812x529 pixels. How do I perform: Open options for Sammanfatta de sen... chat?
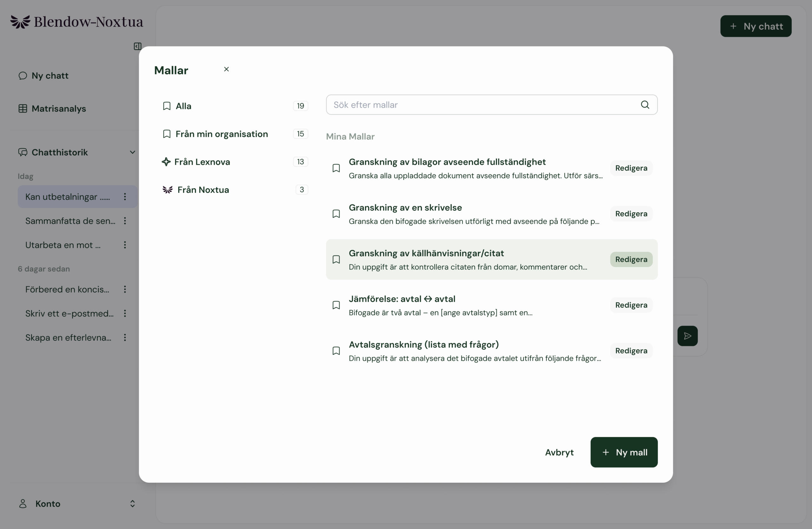[x=125, y=221]
